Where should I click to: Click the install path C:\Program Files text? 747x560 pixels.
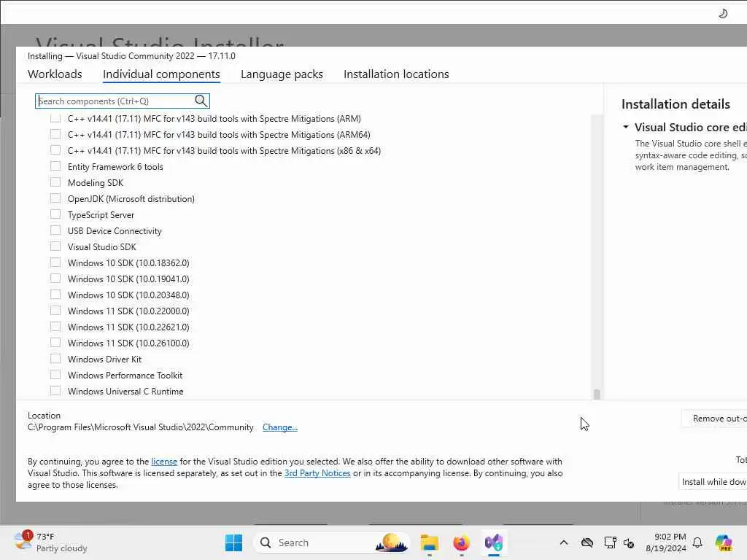pyautogui.click(x=141, y=427)
